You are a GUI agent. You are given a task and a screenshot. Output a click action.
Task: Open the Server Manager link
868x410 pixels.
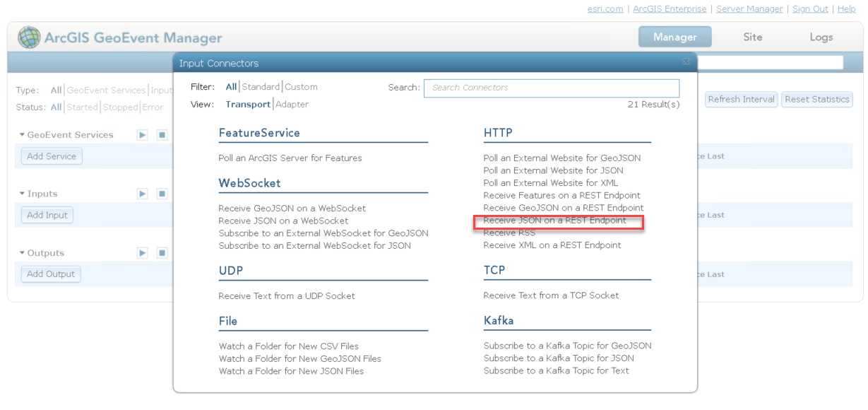[x=749, y=8]
